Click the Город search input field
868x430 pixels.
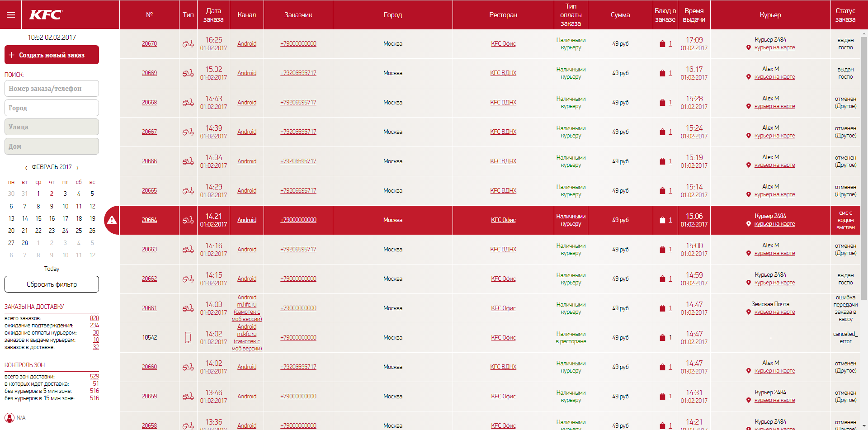click(x=52, y=108)
